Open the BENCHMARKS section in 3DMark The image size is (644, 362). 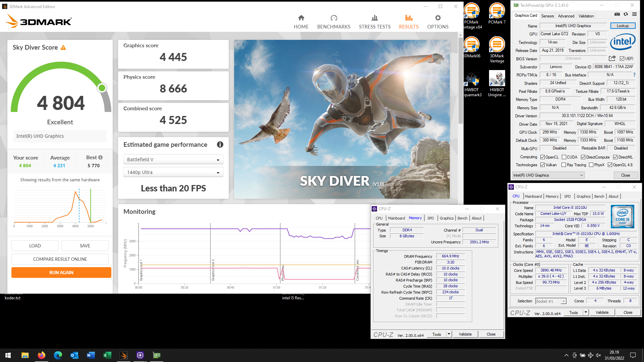334,22
